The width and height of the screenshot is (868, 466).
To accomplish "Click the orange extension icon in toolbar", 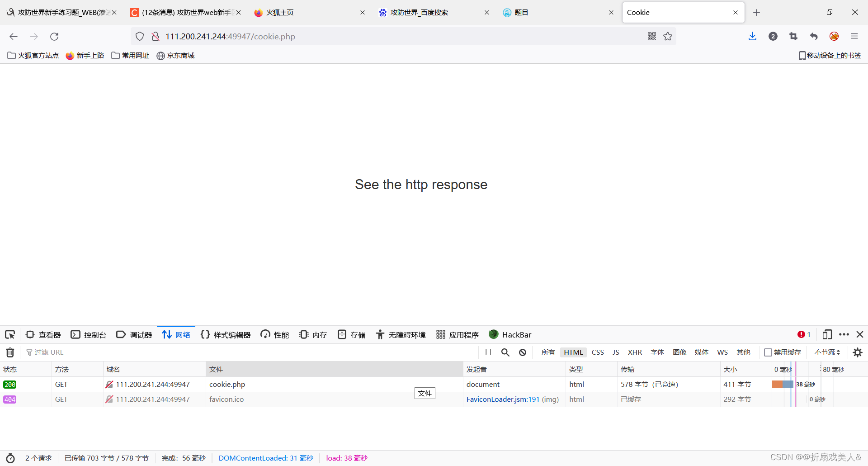I will pos(834,37).
